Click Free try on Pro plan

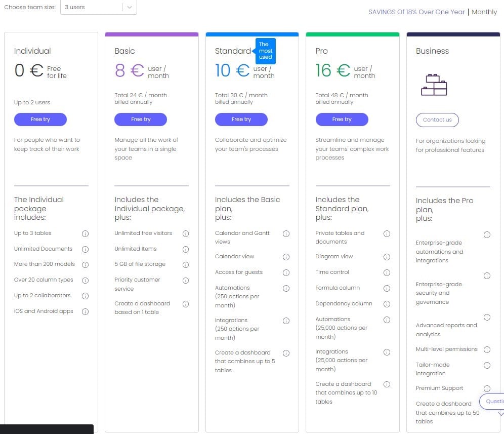click(342, 120)
